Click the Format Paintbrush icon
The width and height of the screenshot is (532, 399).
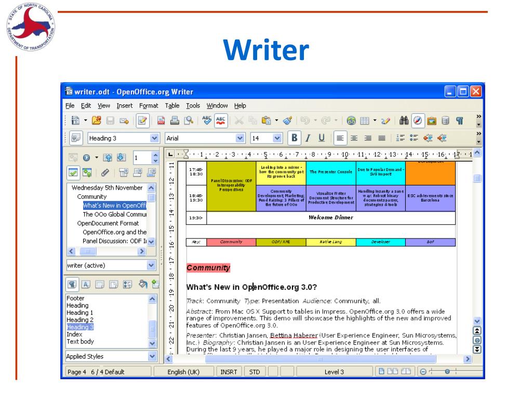coord(288,121)
